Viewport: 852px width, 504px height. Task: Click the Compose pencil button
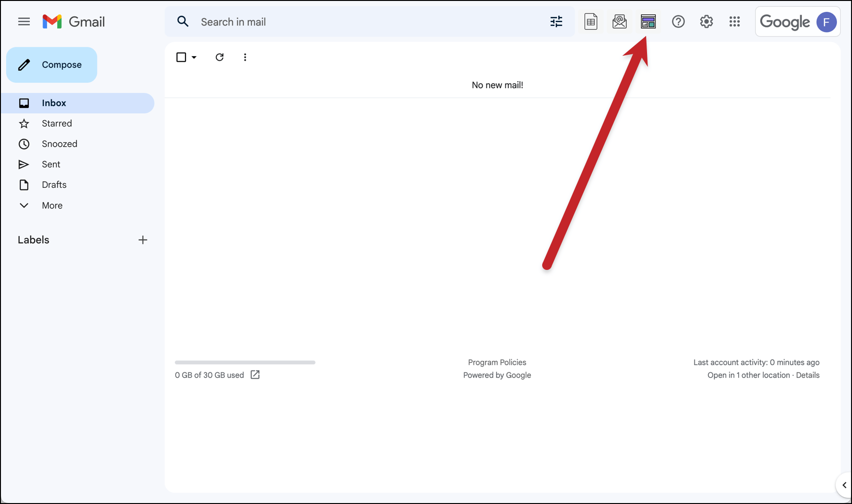click(x=51, y=65)
